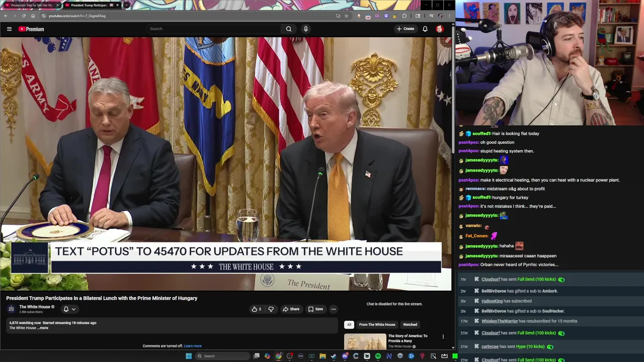
Task: Open File Explorer from the taskbar
Action: [x=323, y=356]
